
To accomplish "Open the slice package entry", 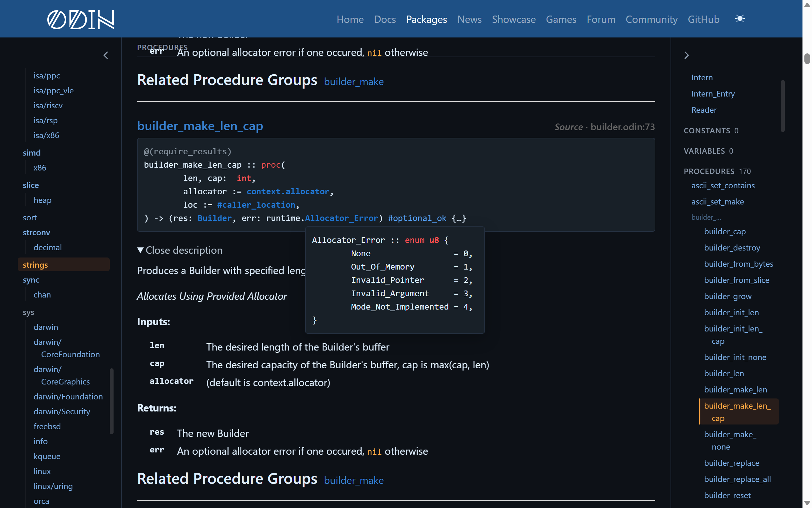I will point(31,185).
